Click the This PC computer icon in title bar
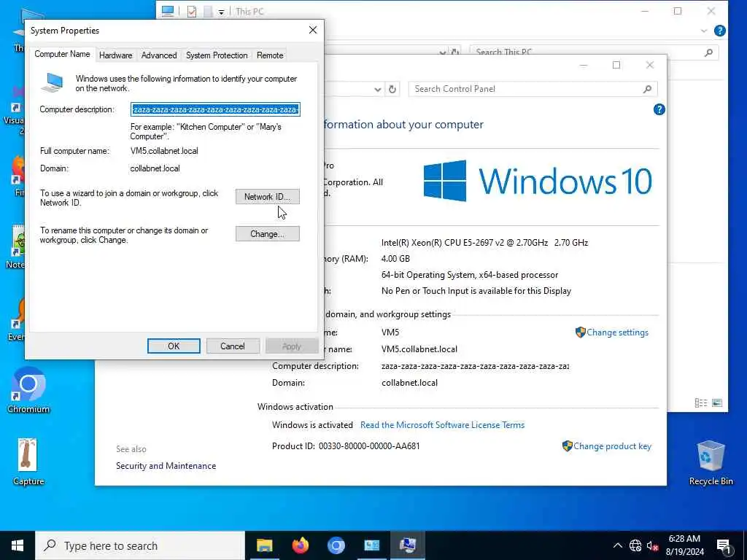This screenshot has height=560, width=747. 168,12
